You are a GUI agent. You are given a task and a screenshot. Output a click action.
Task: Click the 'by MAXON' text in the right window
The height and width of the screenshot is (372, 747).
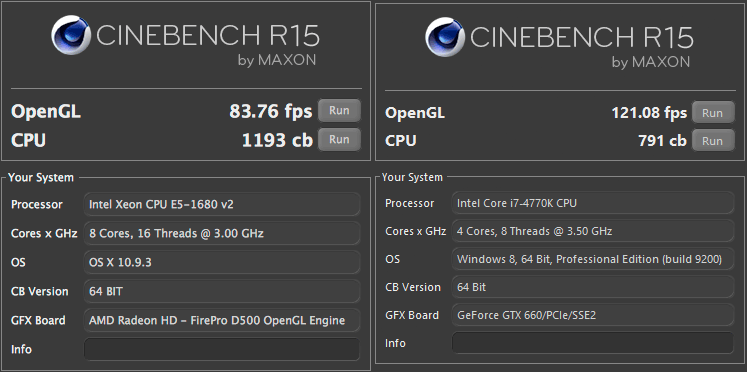tap(651, 62)
